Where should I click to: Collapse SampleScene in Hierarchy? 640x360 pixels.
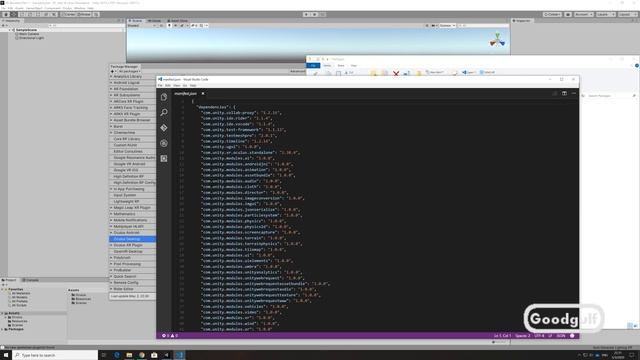pyautogui.click(x=10, y=30)
